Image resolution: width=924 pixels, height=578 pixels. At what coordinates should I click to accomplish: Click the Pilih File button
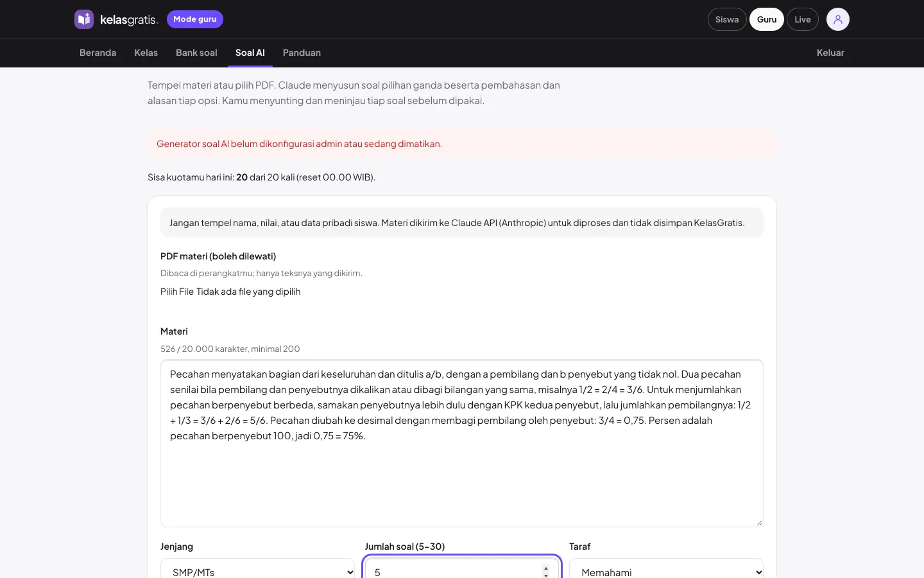(x=177, y=292)
